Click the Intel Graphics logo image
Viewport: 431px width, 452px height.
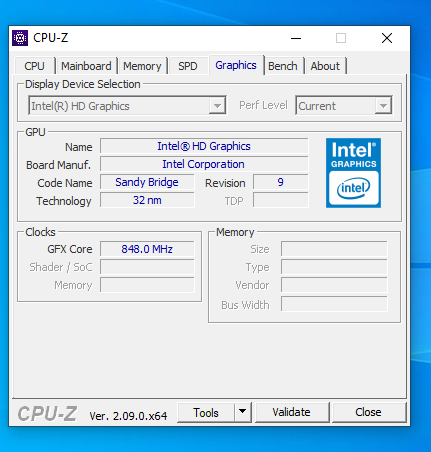click(353, 173)
